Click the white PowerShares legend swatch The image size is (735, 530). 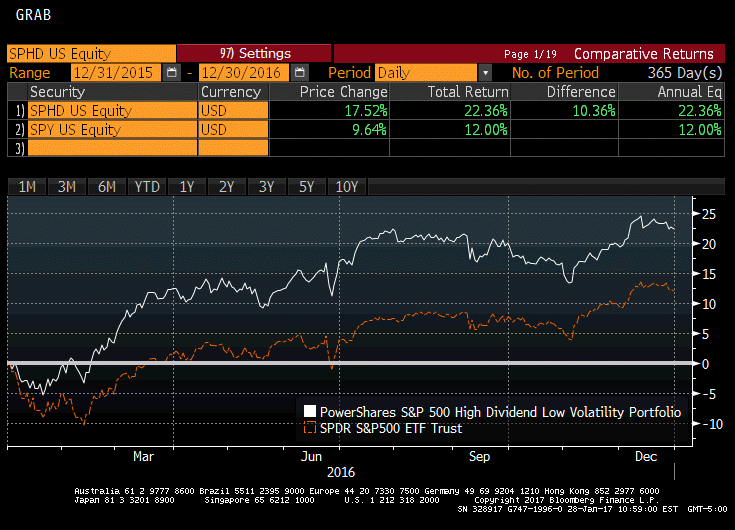tap(310, 411)
